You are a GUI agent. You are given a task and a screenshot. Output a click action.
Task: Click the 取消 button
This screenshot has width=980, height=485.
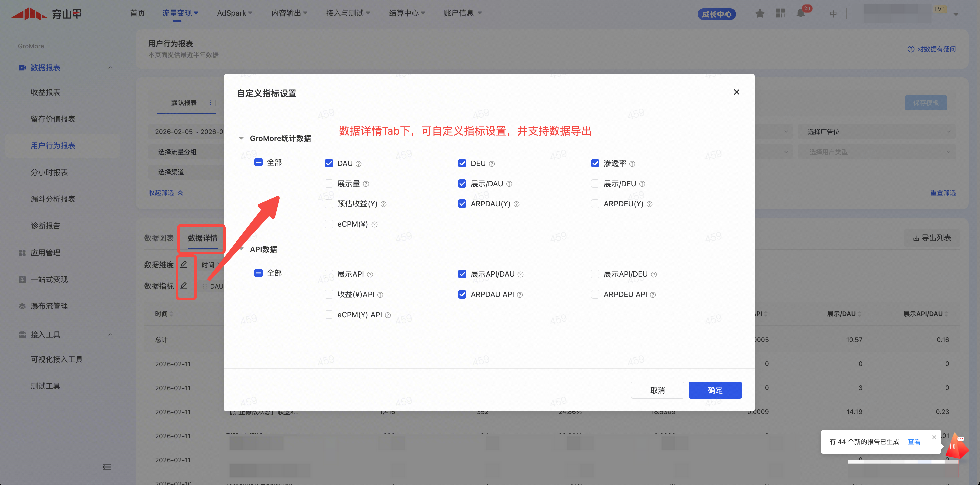657,390
